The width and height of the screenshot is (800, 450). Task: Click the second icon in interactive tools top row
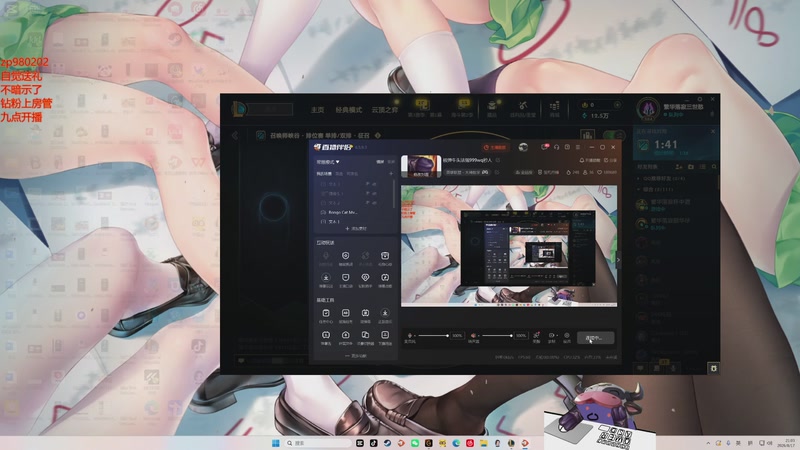[345, 256]
